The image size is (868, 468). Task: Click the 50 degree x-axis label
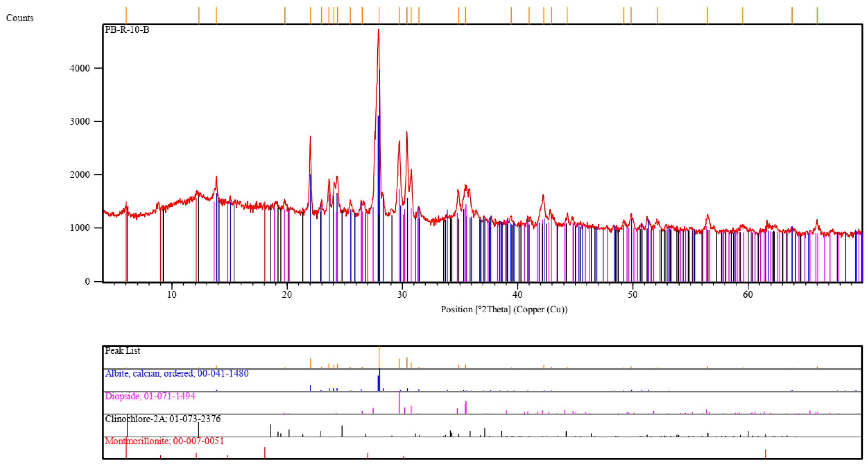632,295
